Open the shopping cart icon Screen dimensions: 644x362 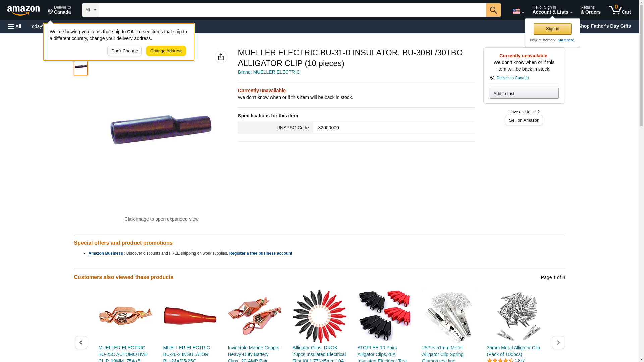[x=620, y=10]
